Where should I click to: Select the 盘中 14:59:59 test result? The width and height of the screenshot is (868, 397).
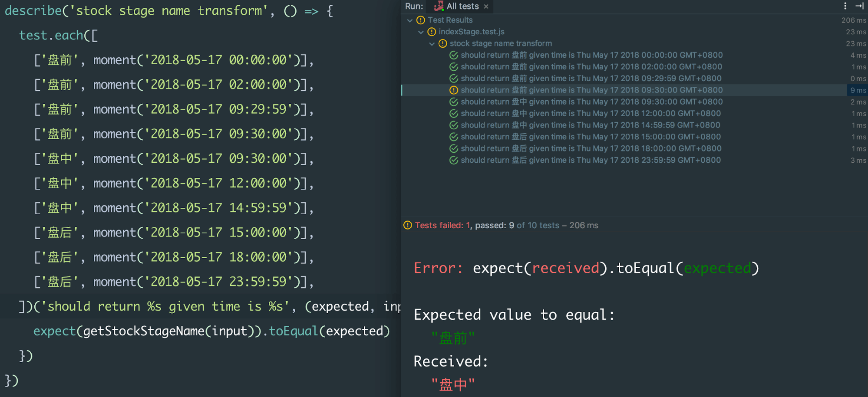591,125
